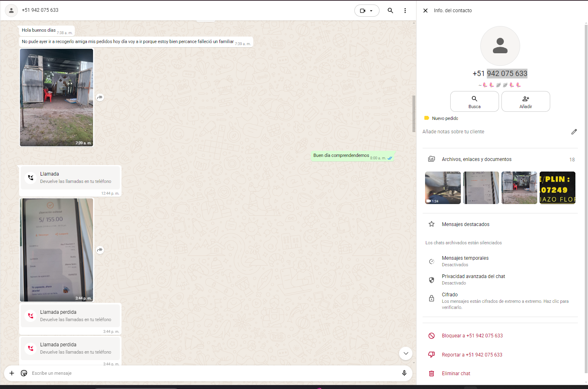Forward the shed photo message
The image size is (588, 389).
click(x=100, y=98)
